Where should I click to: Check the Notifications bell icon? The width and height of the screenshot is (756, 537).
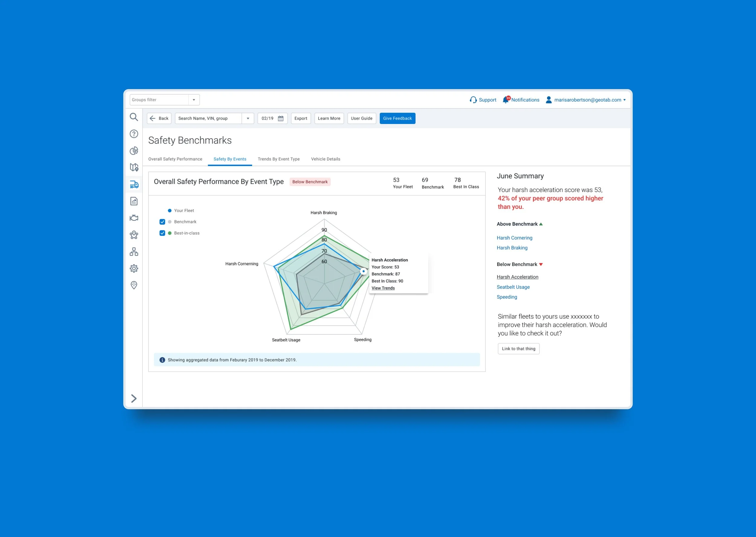click(x=506, y=99)
